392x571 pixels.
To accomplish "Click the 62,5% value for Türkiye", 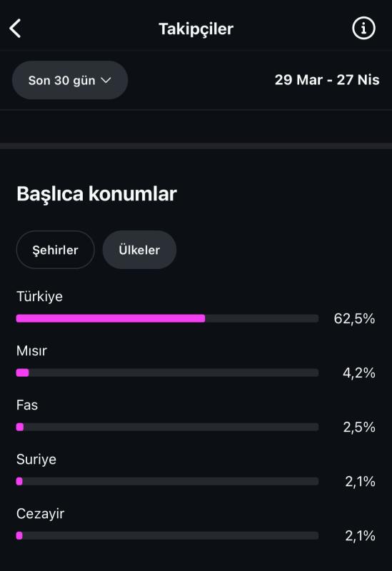I will pos(354,318).
